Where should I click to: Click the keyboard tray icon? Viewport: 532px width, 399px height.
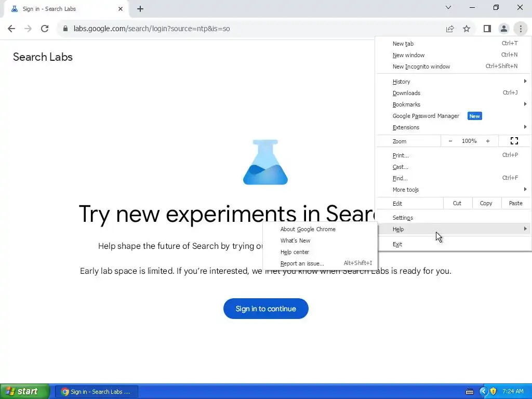tap(470, 392)
